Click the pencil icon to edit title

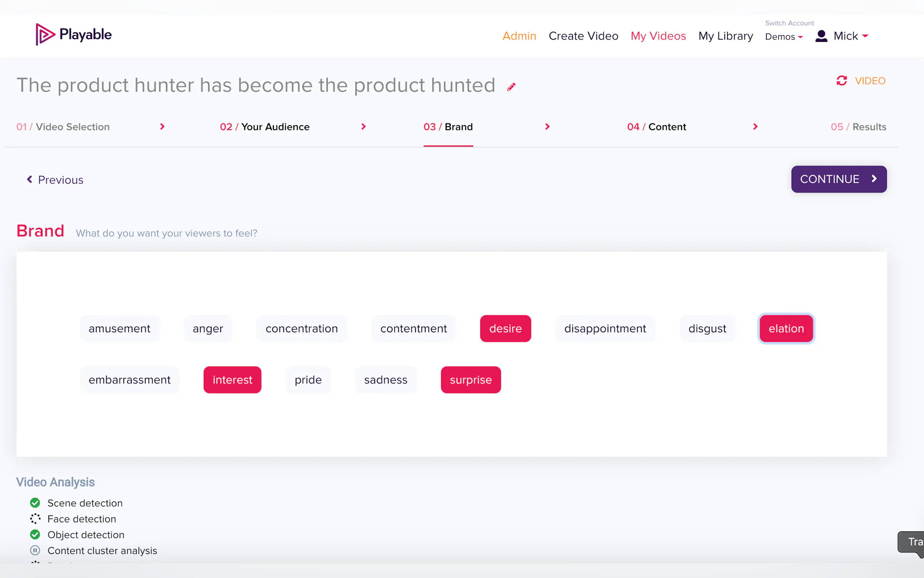(x=511, y=87)
